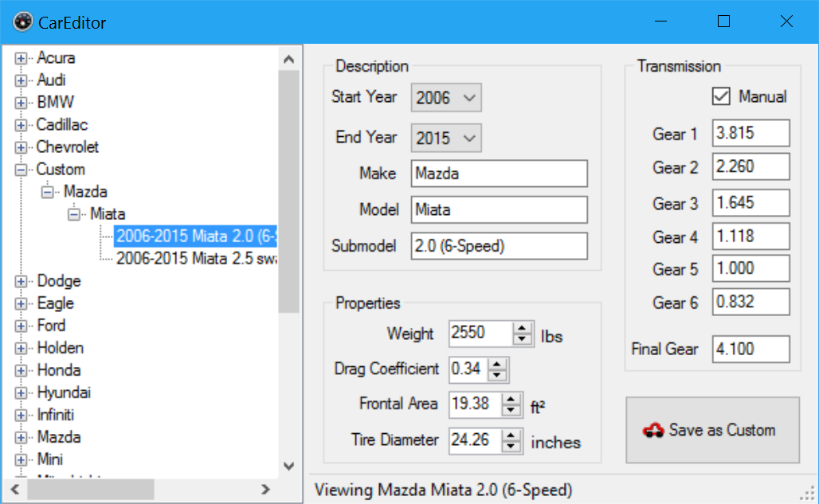Decrease Weight with the down spinner
819x504 pixels.
pyautogui.click(x=522, y=340)
